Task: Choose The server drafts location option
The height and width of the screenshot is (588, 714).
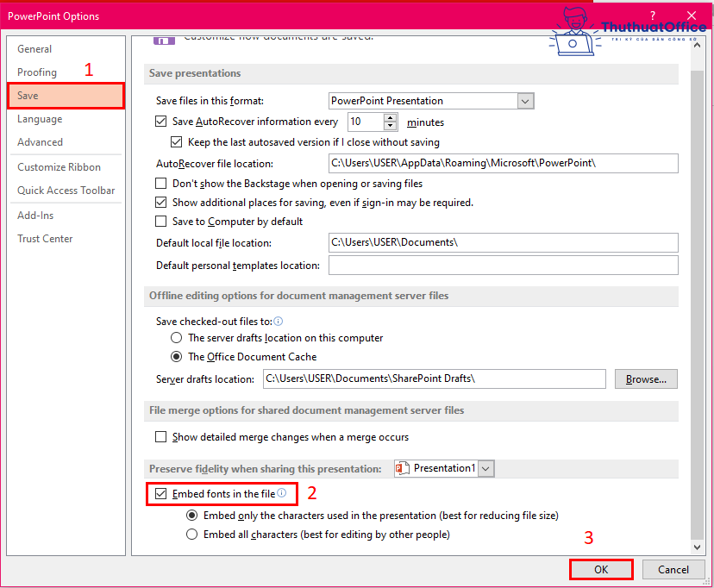Action: (177, 338)
